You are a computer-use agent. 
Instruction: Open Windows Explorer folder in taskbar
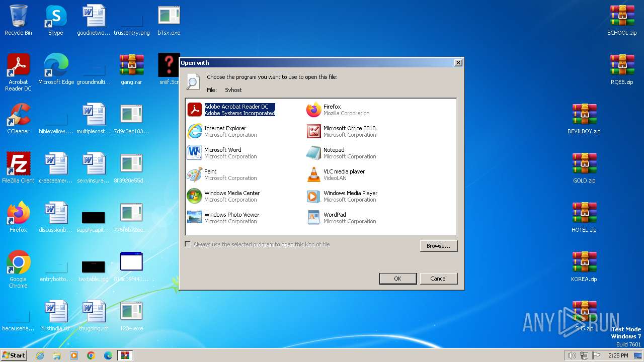click(57, 355)
